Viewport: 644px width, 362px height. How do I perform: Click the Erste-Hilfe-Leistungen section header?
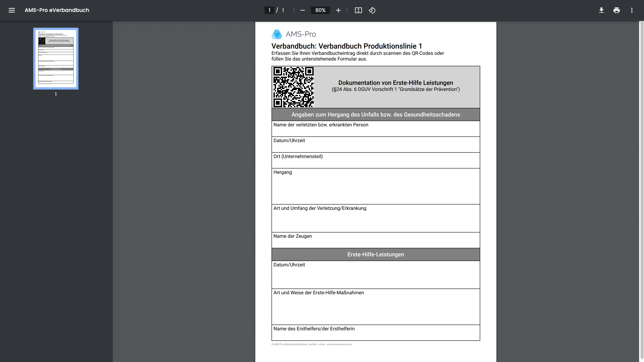(376, 254)
